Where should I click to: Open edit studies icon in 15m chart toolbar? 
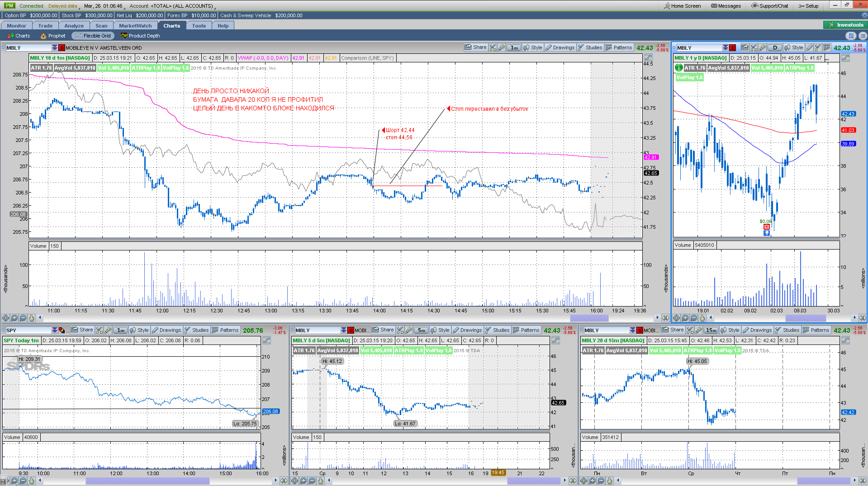coord(690,330)
